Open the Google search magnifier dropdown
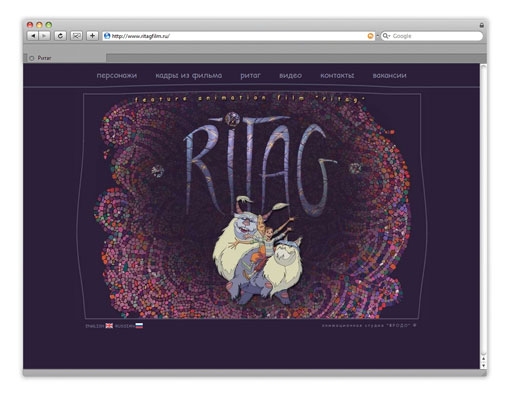Image resolution: width=507 pixels, height=395 pixels. 386,36
